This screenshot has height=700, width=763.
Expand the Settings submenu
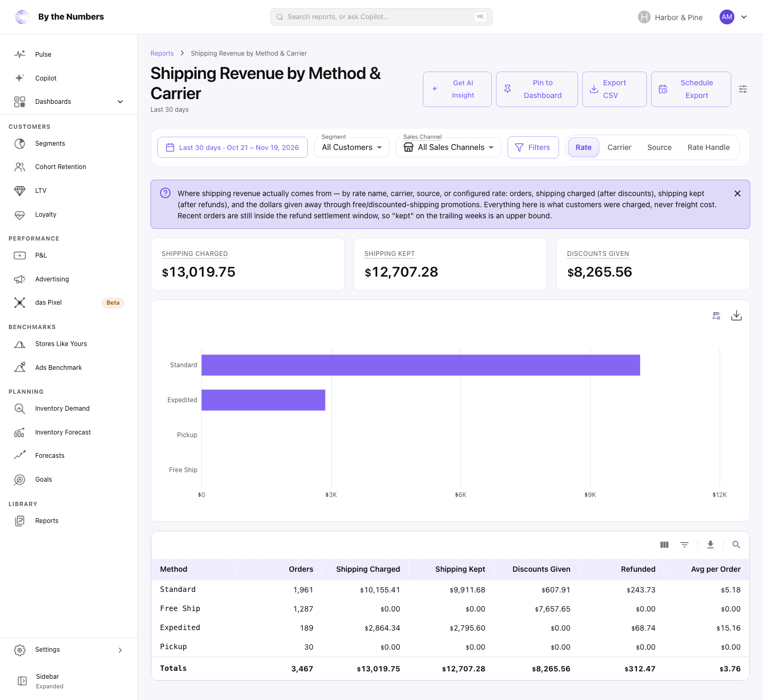coord(120,650)
